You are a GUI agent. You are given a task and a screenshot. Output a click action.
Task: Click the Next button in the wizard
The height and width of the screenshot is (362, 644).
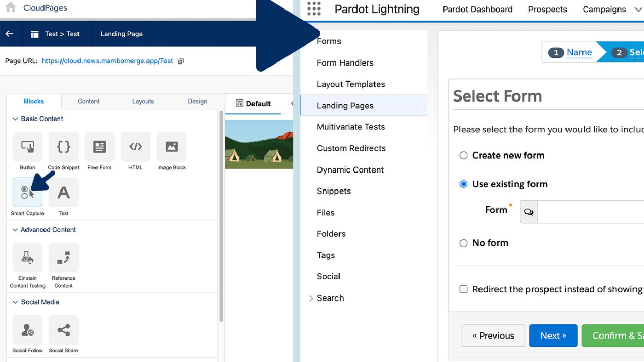553,335
